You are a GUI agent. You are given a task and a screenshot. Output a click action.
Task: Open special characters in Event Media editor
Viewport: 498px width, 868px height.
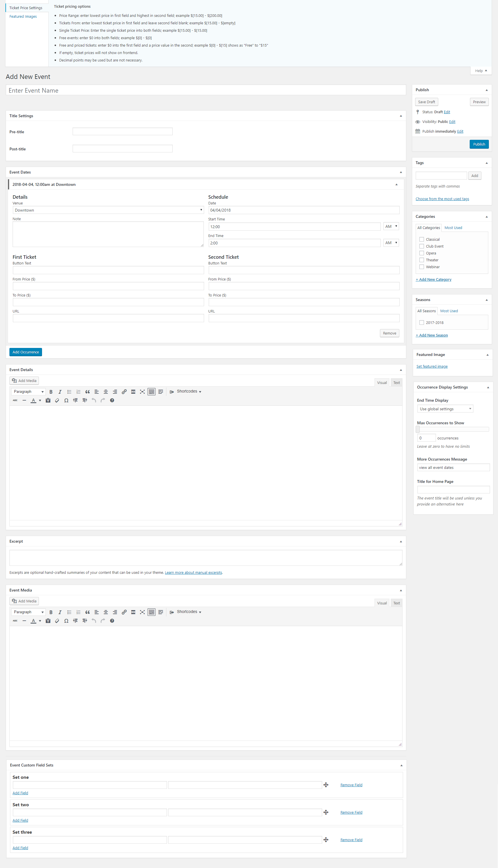click(x=66, y=620)
